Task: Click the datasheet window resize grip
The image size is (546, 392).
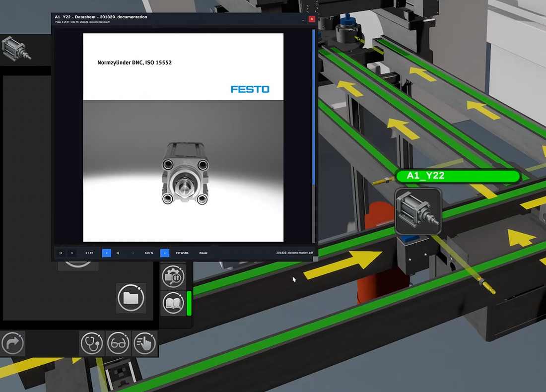Action: (x=316, y=259)
